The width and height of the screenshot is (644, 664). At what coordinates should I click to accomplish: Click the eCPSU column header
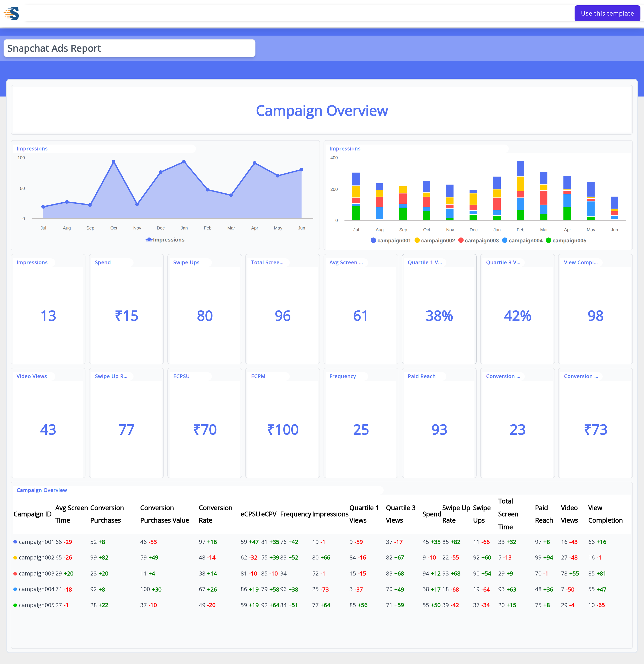tap(250, 514)
